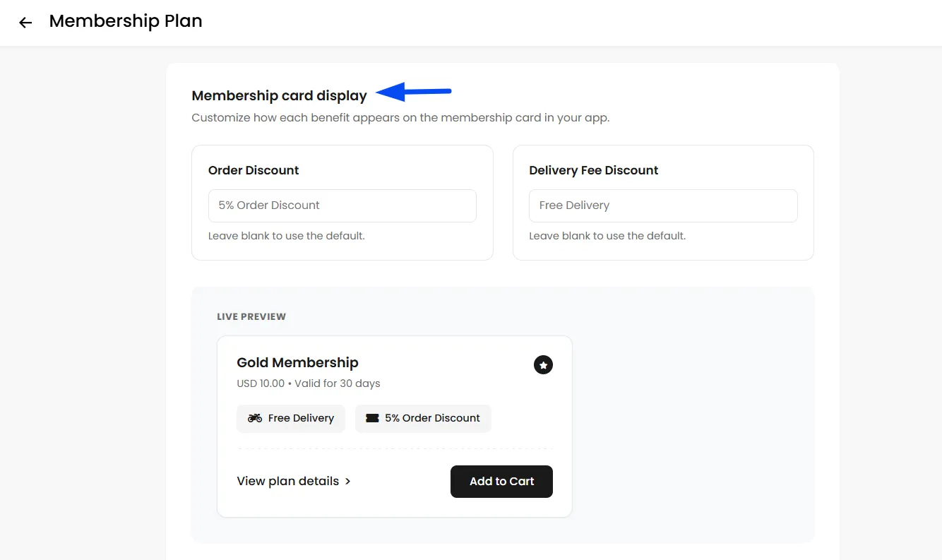Click the blue arrow pointing at the heading

(414, 92)
